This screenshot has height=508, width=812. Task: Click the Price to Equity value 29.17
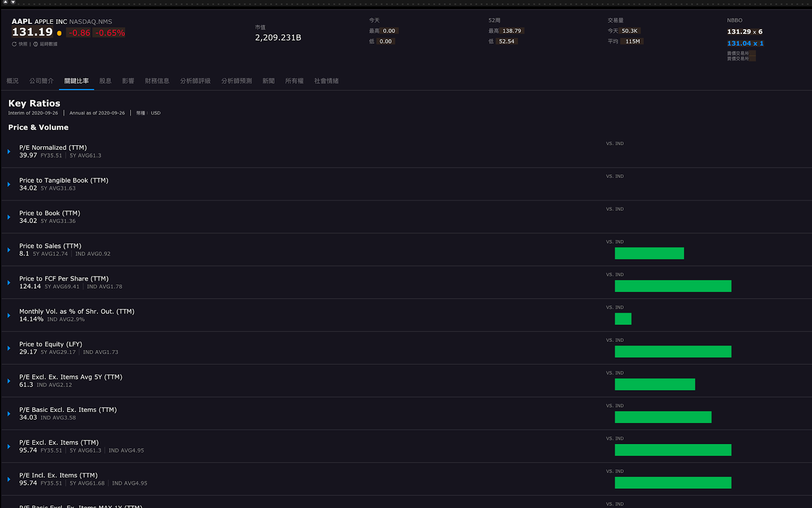[28, 352]
